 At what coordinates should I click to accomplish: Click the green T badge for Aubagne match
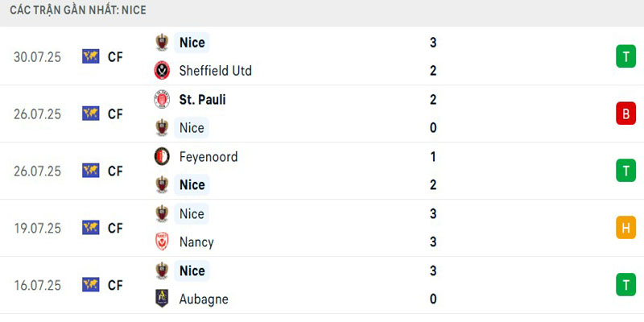(625, 285)
